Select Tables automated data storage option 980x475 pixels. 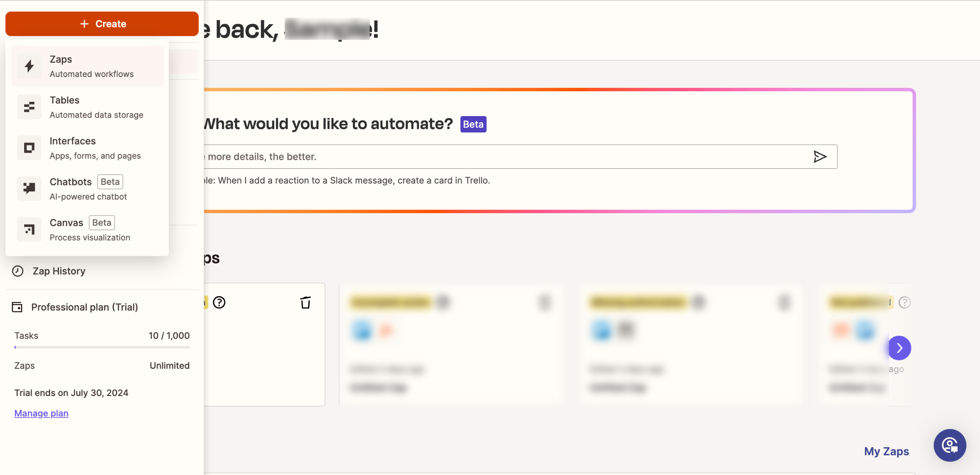click(96, 107)
